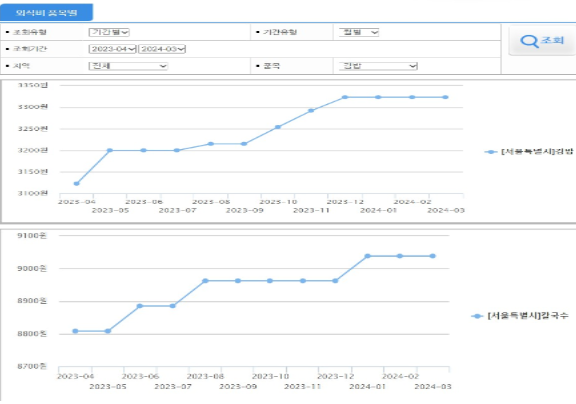The image size is (576, 404).
Task: Click the 9100원 y-axis label on the 칼국수 chart
Action: (x=32, y=236)
